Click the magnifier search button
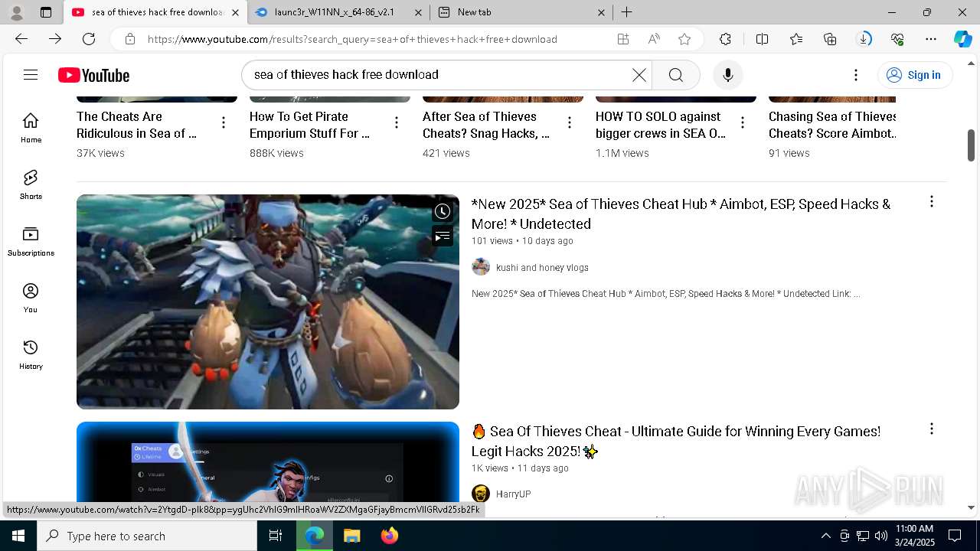This screenshot has height=551, width=980. tap(676, 74)
